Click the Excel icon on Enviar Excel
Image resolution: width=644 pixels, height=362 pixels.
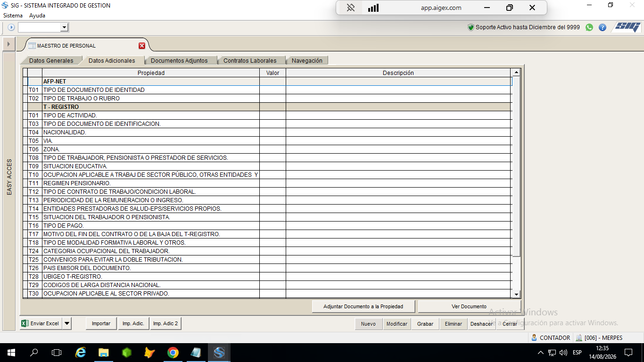[25, 323]
